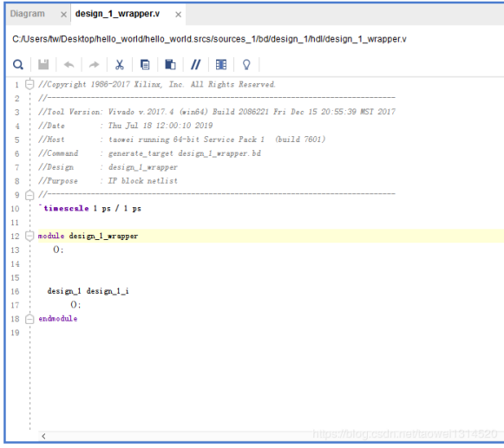Close the design_1_wrapper.v tab
Viewport: 504px width, 448px height.
click(x=178, y=15)
